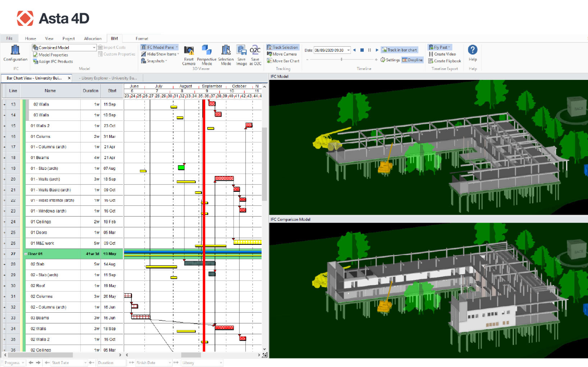The width and height of the screenshot is (588, 367).
Task: Click the timeline Date input field
Action: tap(330, 50)
